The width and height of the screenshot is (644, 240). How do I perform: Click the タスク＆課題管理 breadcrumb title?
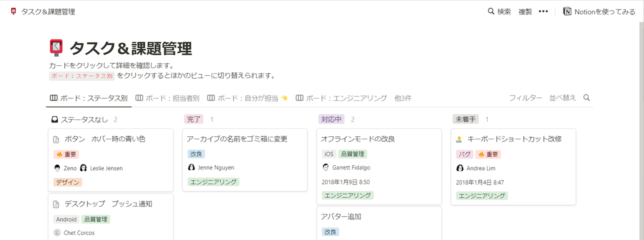click(x=48, y=12)
